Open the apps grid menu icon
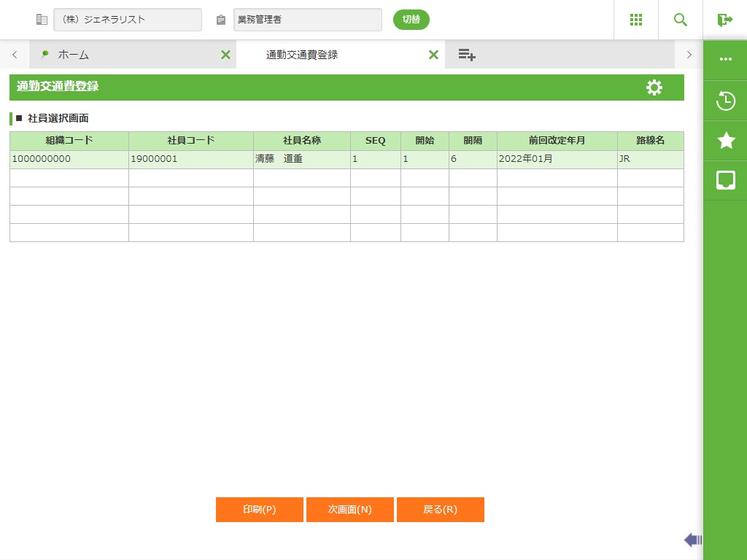 click(x=635, y=20)
